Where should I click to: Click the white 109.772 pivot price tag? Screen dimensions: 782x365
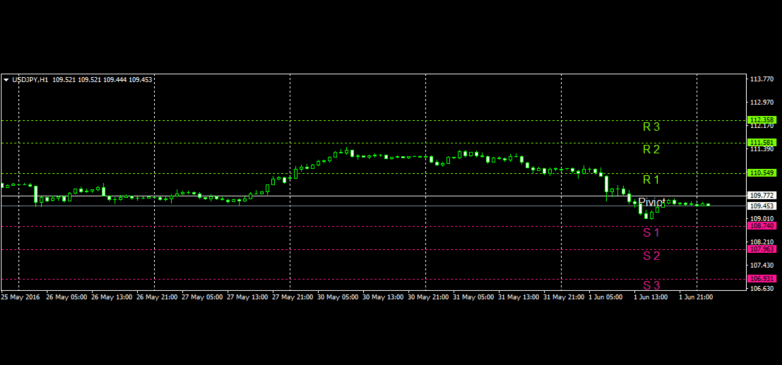(763, 195)
